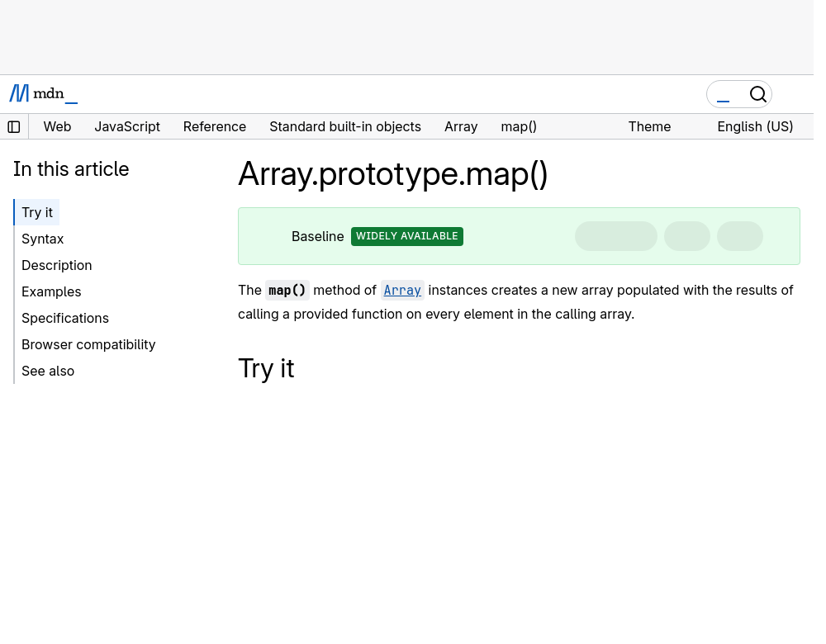826x644 pixels.
Task: Jump to the Description section
Action: click(x=57, y=265)
